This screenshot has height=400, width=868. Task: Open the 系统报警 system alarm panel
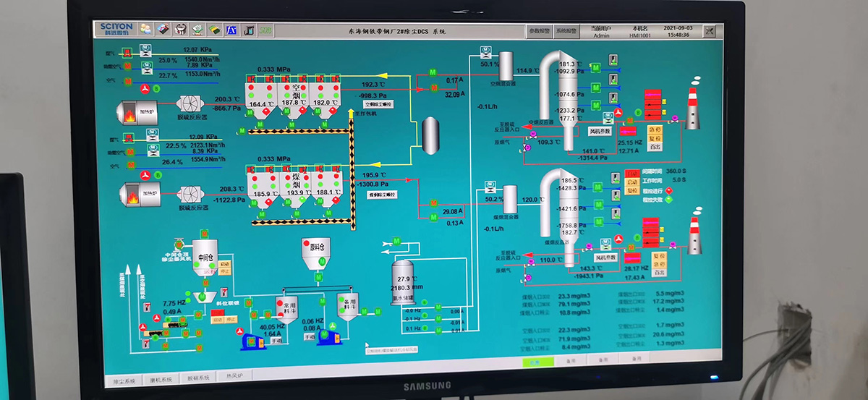tap(566, 31)
